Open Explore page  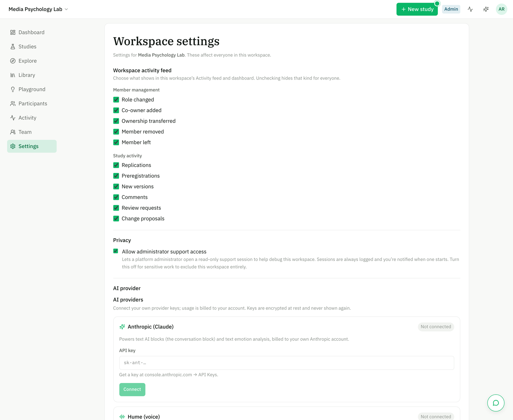click(32, 61)
